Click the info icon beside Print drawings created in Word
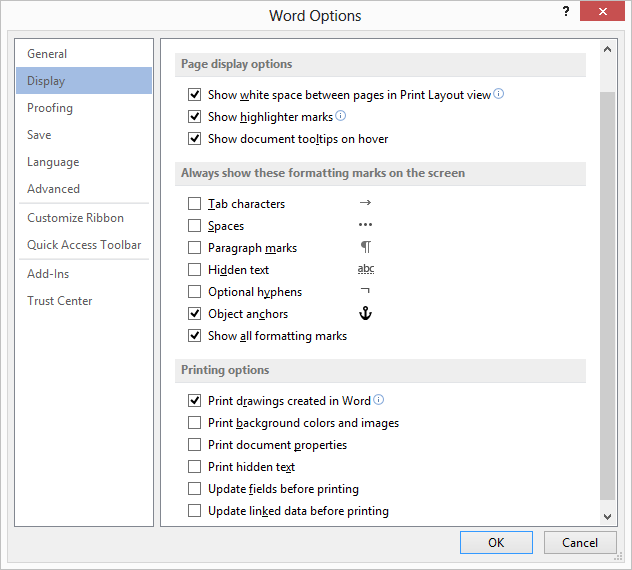This screenshot has height=570, width=632. tap(378, 400)
